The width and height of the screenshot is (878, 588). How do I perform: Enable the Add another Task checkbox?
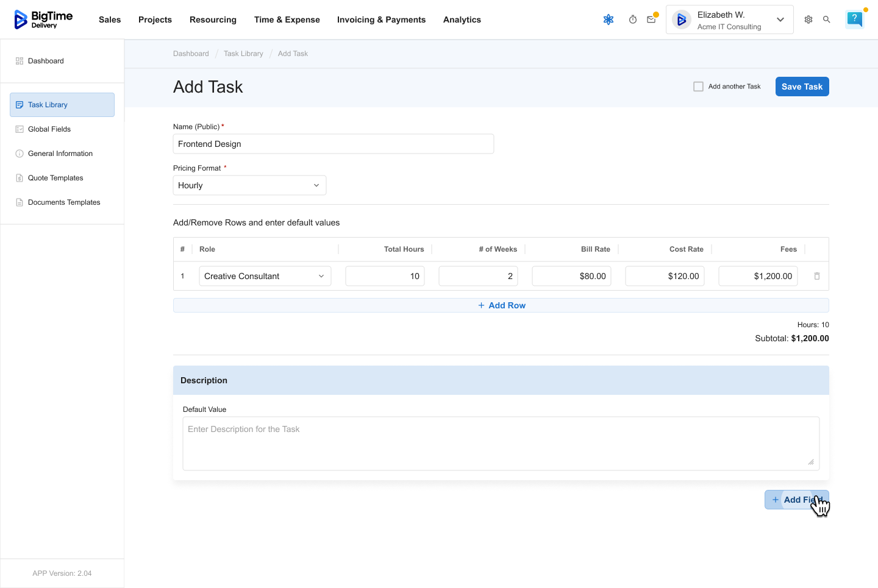point(699,87)
